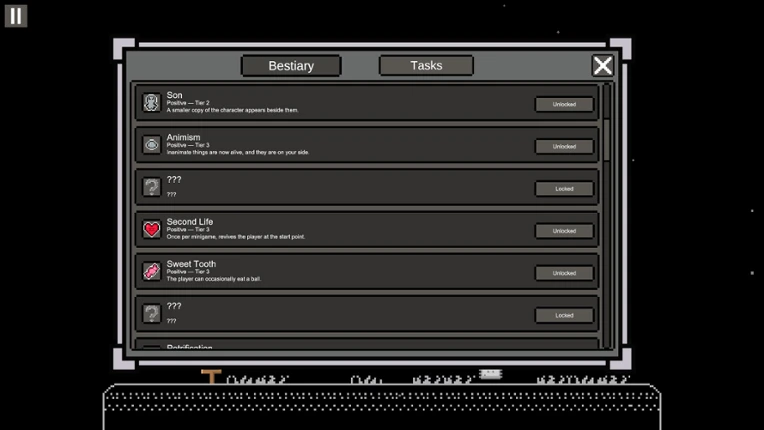
Task: Click the Unlocked button for Animism
Action: (564, 147)
